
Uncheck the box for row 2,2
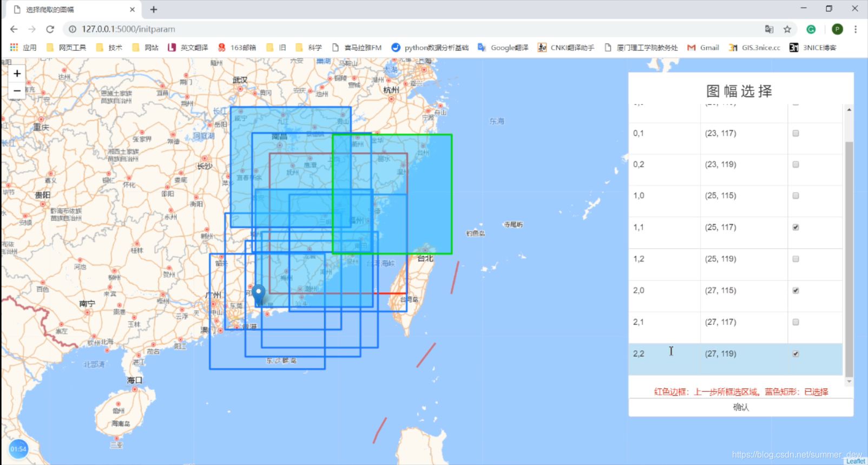[795, 354]
